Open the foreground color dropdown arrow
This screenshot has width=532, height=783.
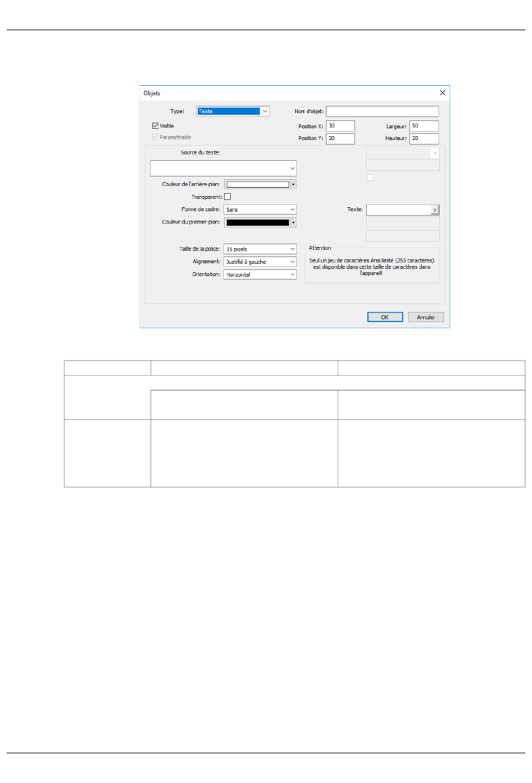[293, 222]
